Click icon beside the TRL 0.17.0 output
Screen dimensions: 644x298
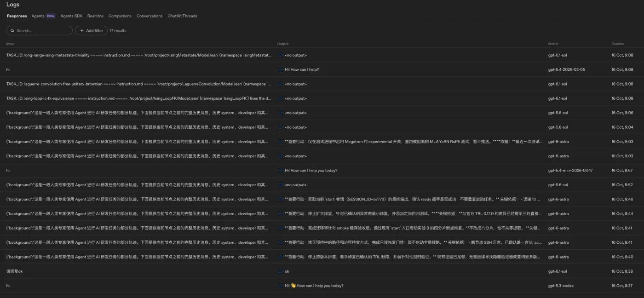click(281, 214)
